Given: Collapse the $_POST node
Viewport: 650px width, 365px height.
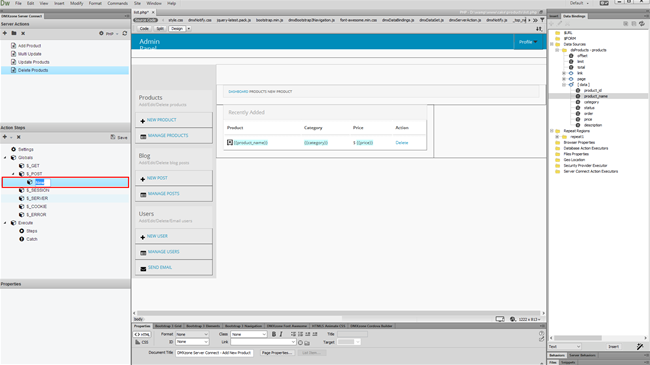Looking at the screenshot, I should 13,174.
